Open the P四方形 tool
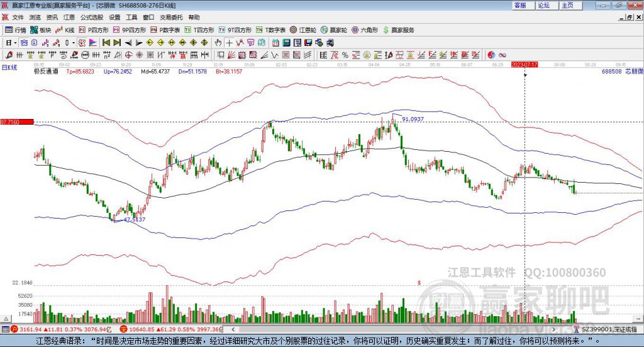The height and width of the screenshot is (347, 644). click(94, 30)
